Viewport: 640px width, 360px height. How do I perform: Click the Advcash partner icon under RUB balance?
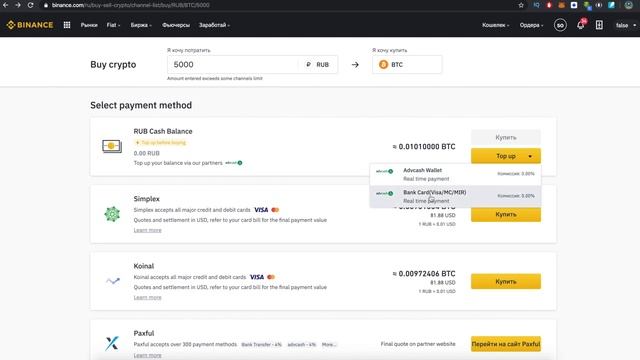[x=234, y=163]
